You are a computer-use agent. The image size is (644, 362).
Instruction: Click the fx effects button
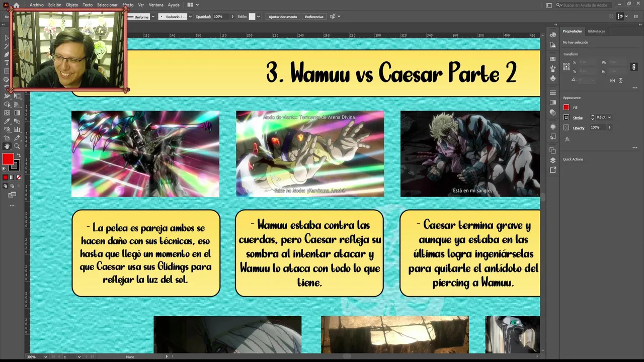[x=568, y=139]
